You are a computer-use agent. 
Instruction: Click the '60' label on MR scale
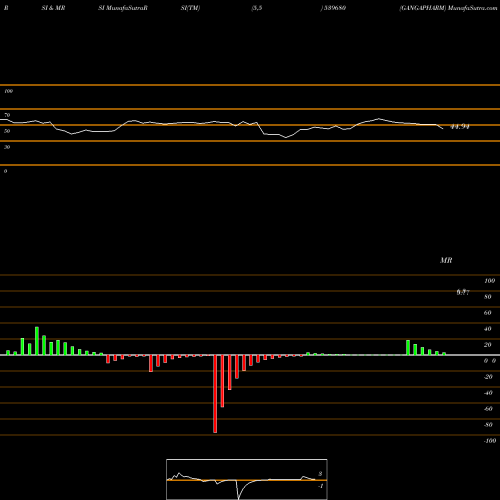tap(488, 313)
